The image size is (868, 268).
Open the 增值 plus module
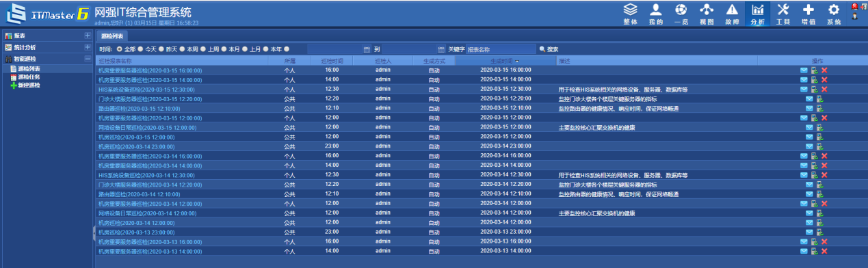point(808,14)
